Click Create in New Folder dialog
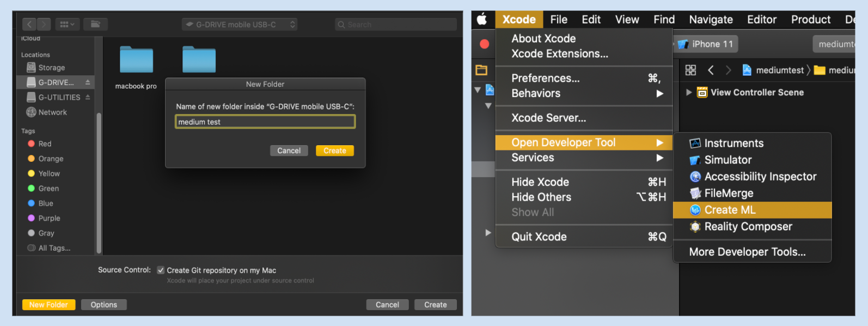Image resolution: width=868 pixels, height=326 pixels. pyautogui.click(x=335, y=150)
